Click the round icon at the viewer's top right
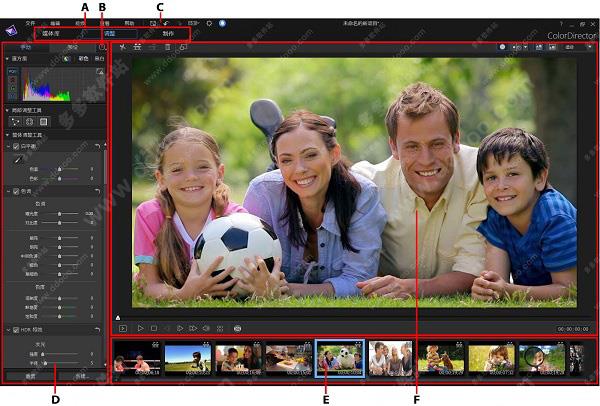This screenshot has width=600, height=406. pos(502,47)
